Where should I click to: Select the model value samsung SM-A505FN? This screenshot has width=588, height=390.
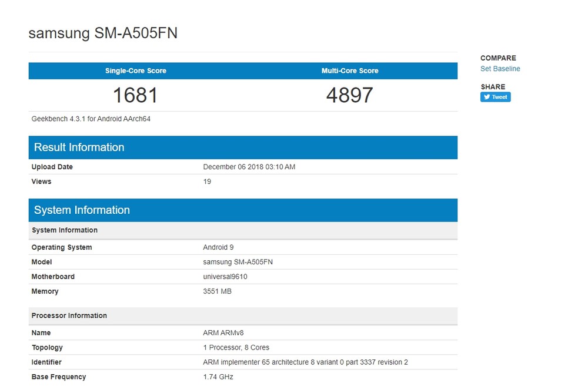pos(238,262)
